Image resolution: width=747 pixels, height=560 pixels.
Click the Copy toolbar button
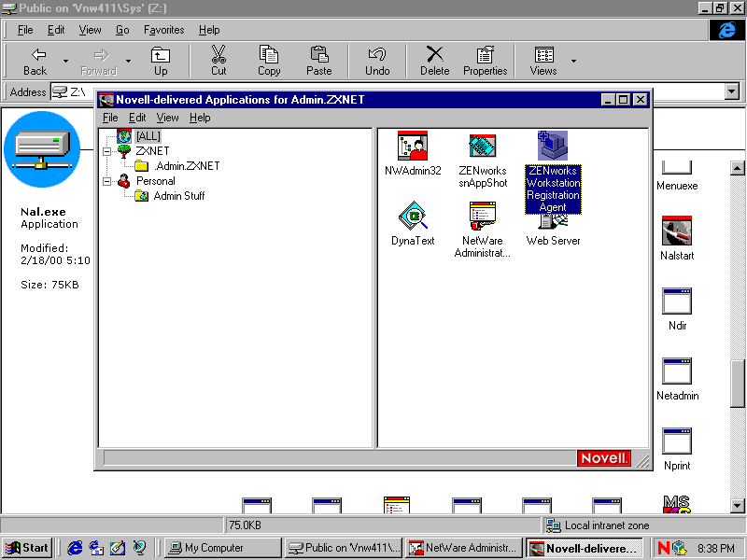[269, 61]
